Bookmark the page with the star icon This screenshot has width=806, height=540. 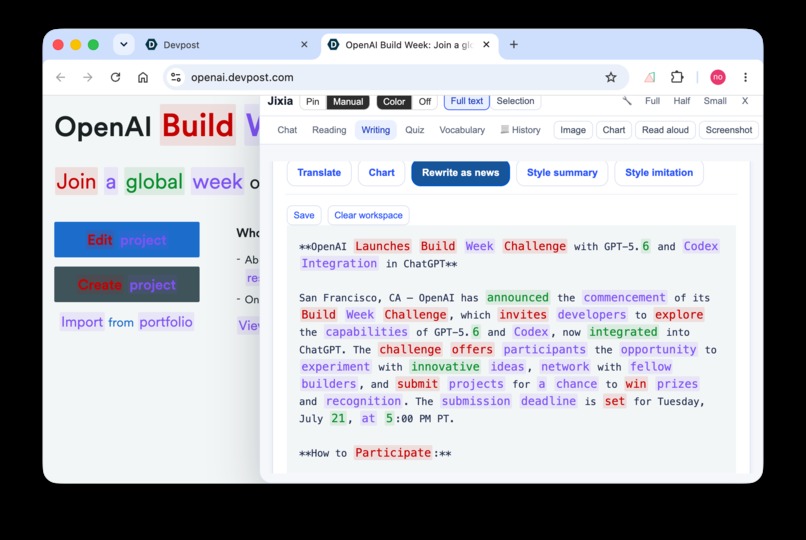611,77
